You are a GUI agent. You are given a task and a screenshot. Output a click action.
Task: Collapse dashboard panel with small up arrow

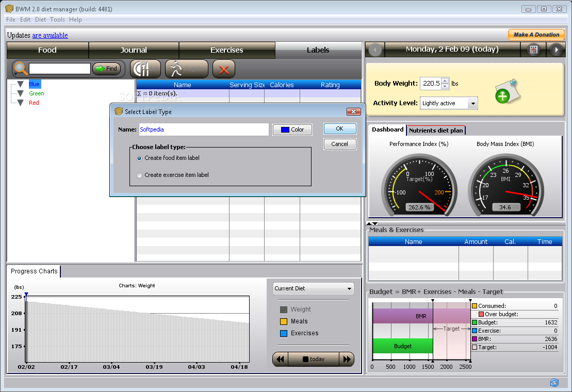pos(369,223)
